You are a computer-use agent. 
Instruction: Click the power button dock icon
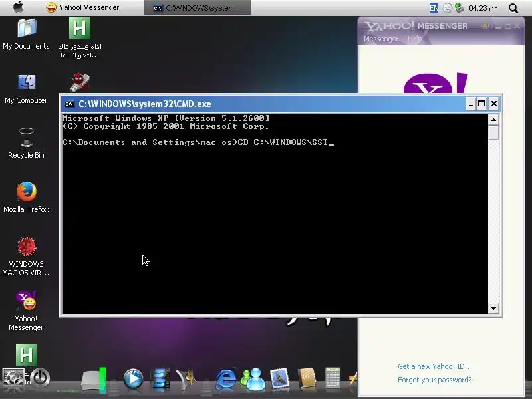click(41, 378)
